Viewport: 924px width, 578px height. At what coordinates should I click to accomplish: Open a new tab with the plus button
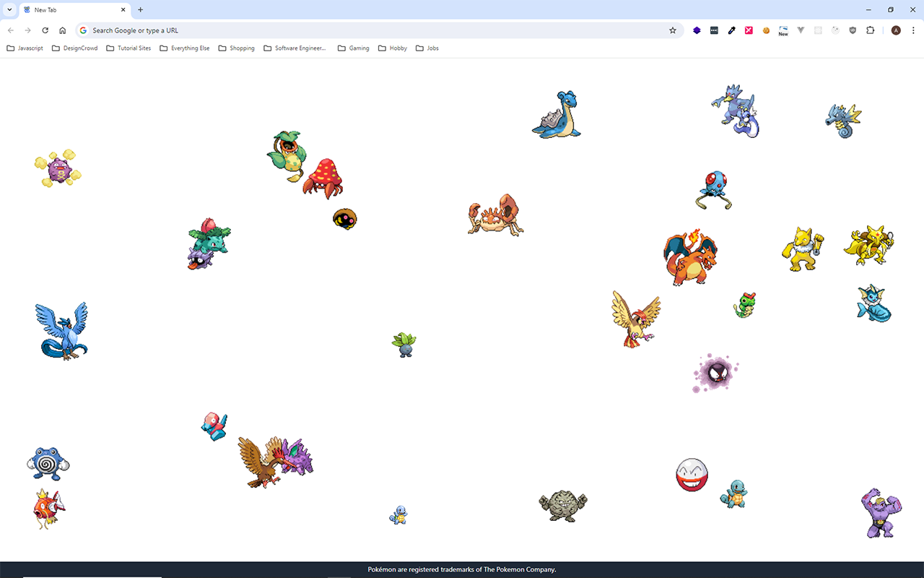[x=140, y=10]
